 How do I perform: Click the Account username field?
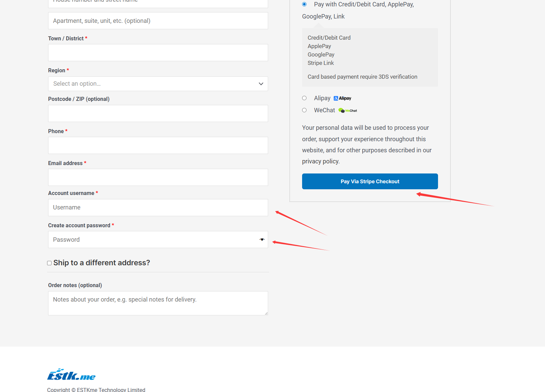point(158,208)
